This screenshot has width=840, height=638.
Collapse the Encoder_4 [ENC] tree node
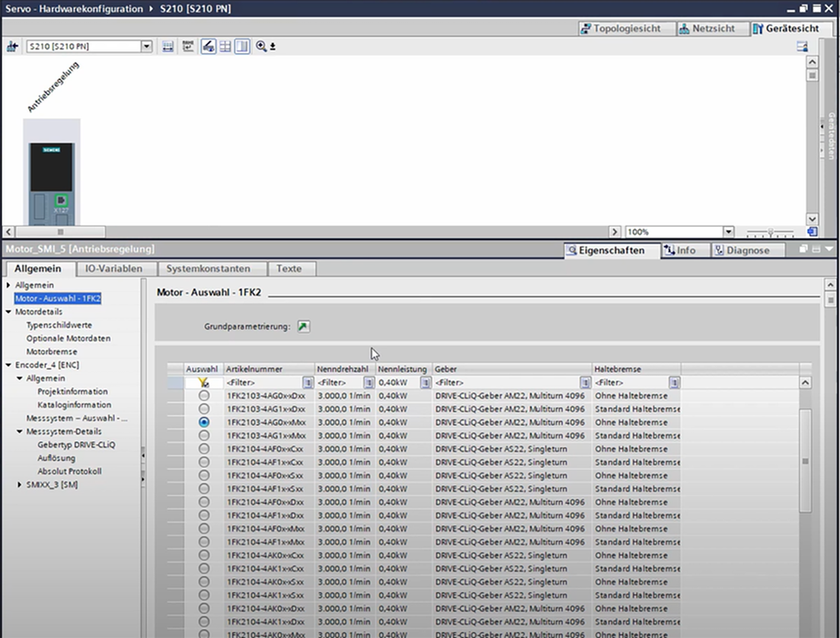click(8, 365)
